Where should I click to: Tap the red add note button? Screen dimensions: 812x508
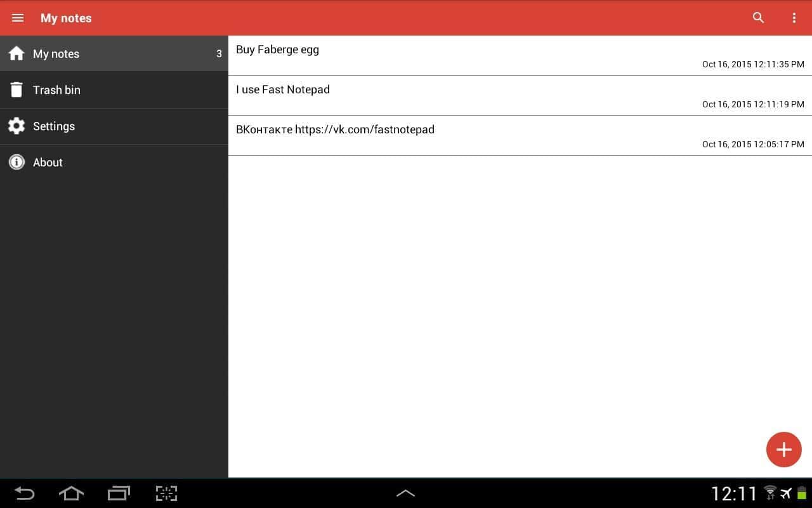(783, 450)
